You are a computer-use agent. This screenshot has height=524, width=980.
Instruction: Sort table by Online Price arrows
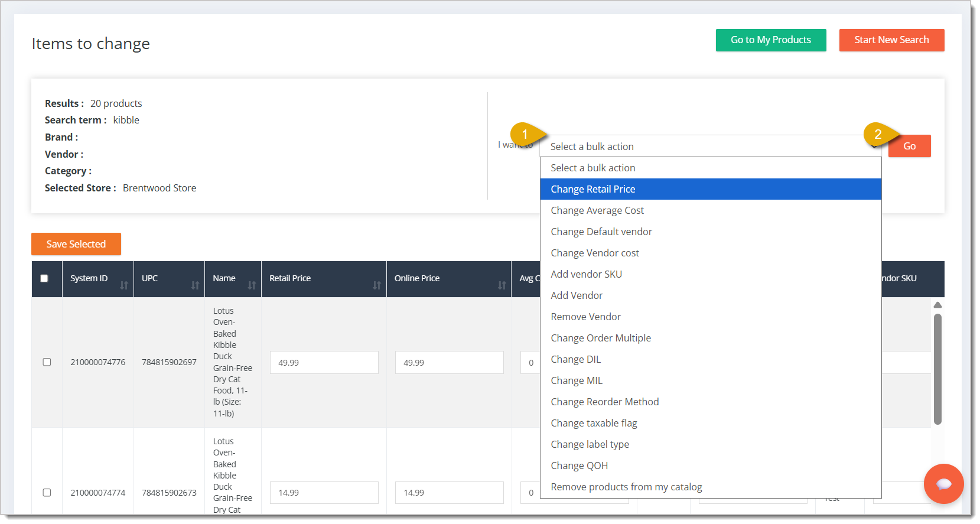click(502, 285)
